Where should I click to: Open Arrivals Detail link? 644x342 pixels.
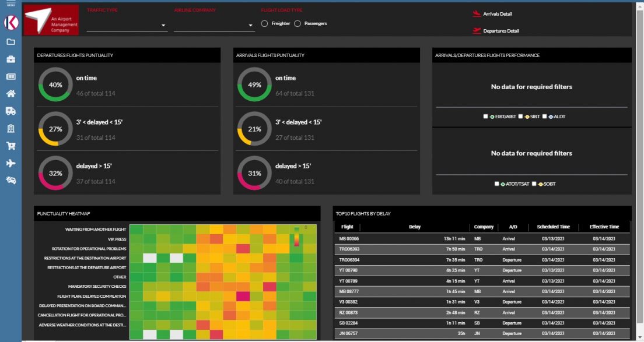(498, 14)
